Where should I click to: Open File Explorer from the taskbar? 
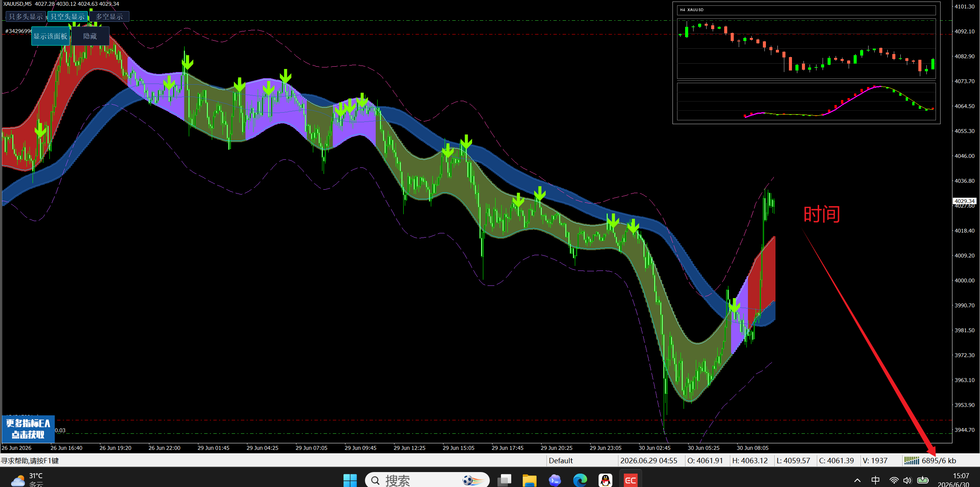[530, 480]
